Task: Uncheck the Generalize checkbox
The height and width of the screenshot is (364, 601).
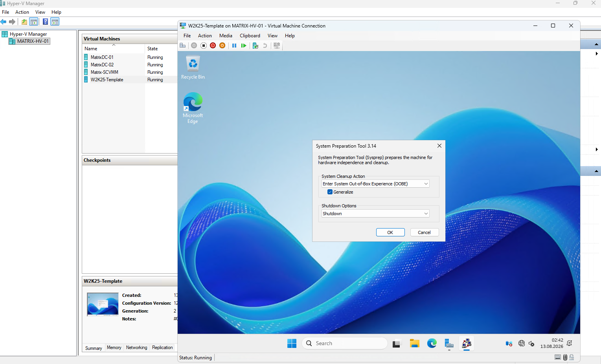Action: 330,192
